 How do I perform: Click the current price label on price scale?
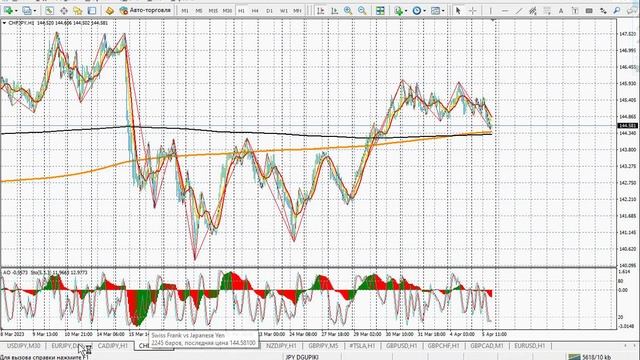click(628, 125)
